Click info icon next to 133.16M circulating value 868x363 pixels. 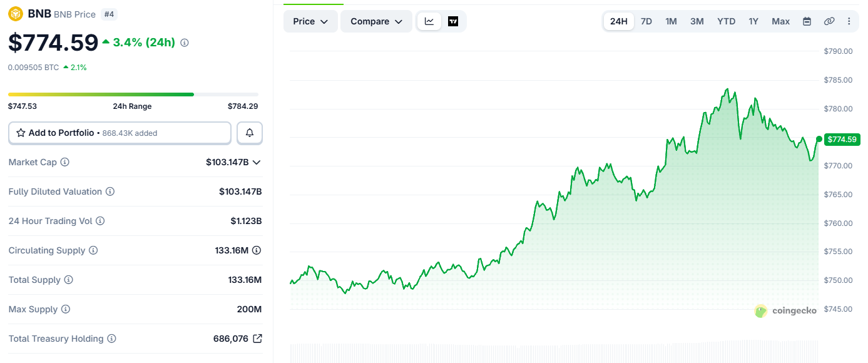coord(257,250)
